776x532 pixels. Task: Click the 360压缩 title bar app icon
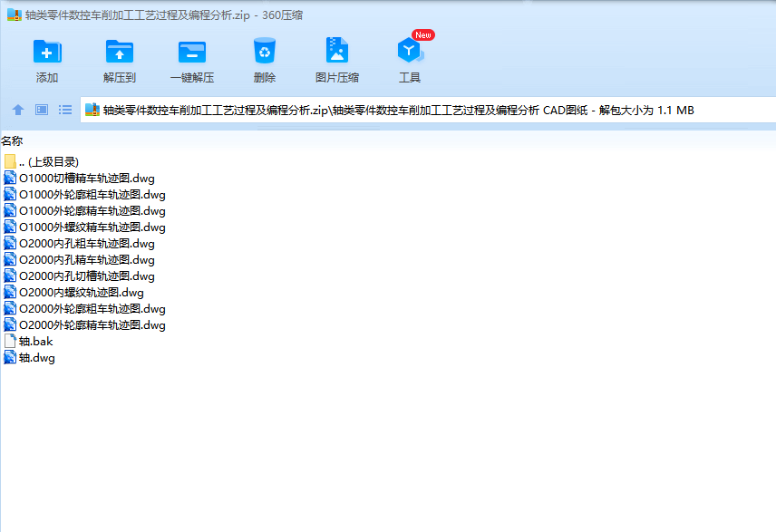[x=15, y=15]
